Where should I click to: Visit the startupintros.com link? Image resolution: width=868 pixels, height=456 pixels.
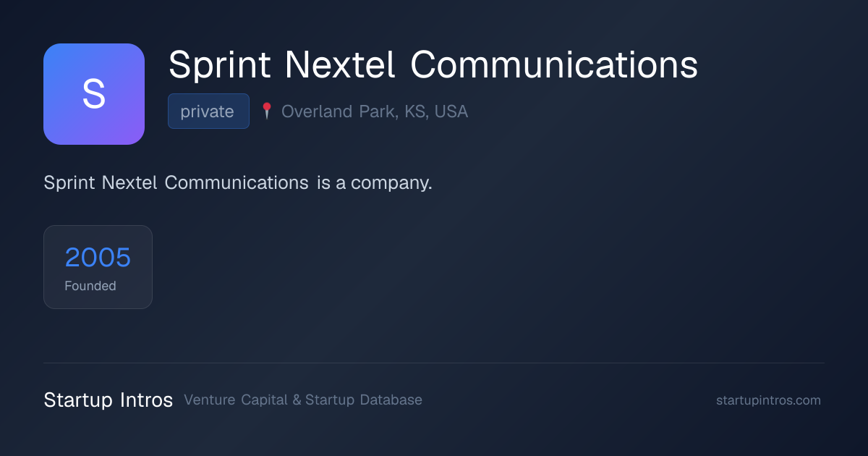click(768, 400)
